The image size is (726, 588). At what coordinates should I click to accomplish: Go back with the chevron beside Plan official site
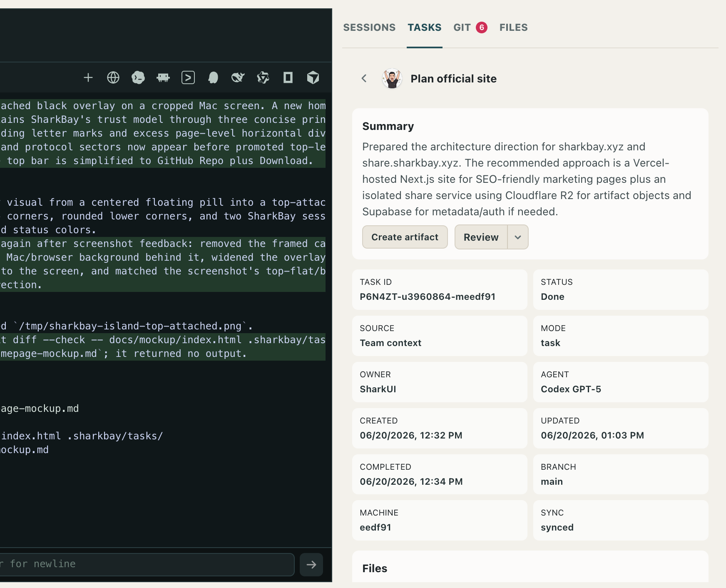[x=364, y=78]
